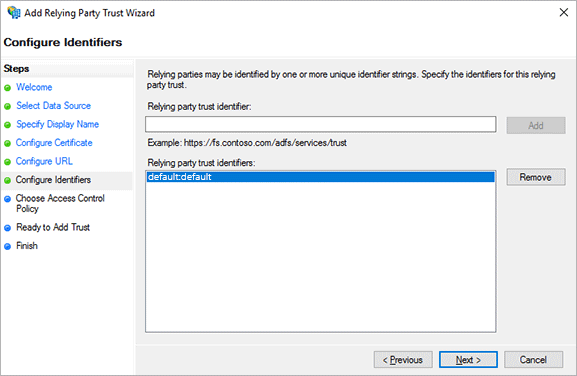Click the green bullet beside Configure Certificate

[x=7, y=143]
